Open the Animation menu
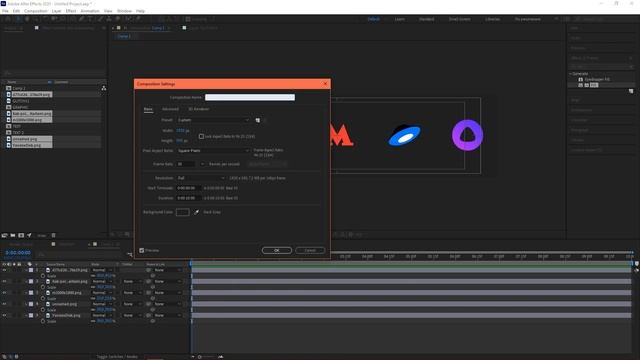The height and width of the screenshot is (360, 640). [90, 11]
